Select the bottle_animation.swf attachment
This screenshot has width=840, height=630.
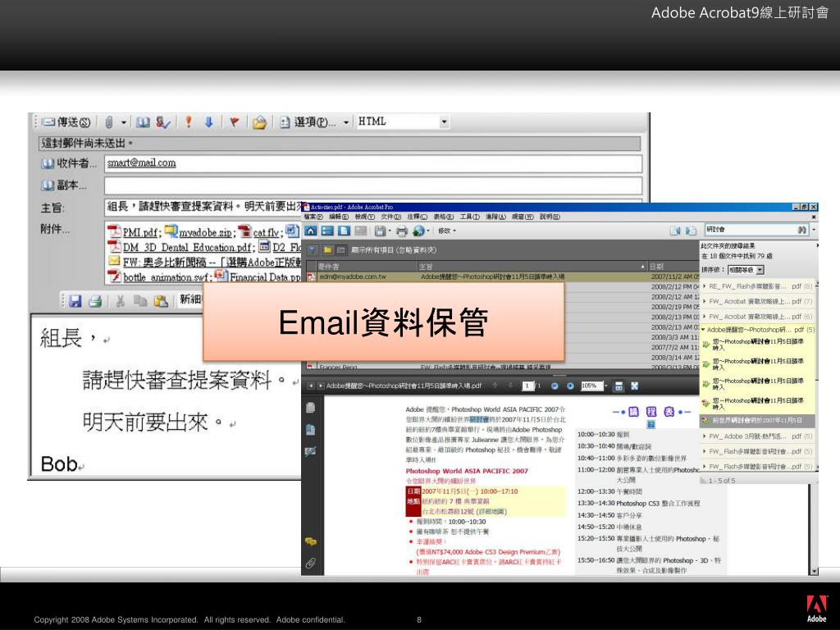[x=160, y=277]
